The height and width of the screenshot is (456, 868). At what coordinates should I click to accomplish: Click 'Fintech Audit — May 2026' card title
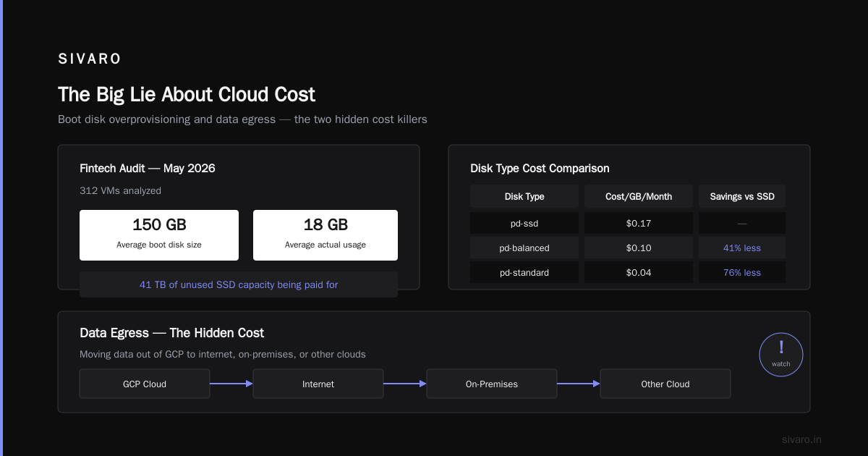148,168
